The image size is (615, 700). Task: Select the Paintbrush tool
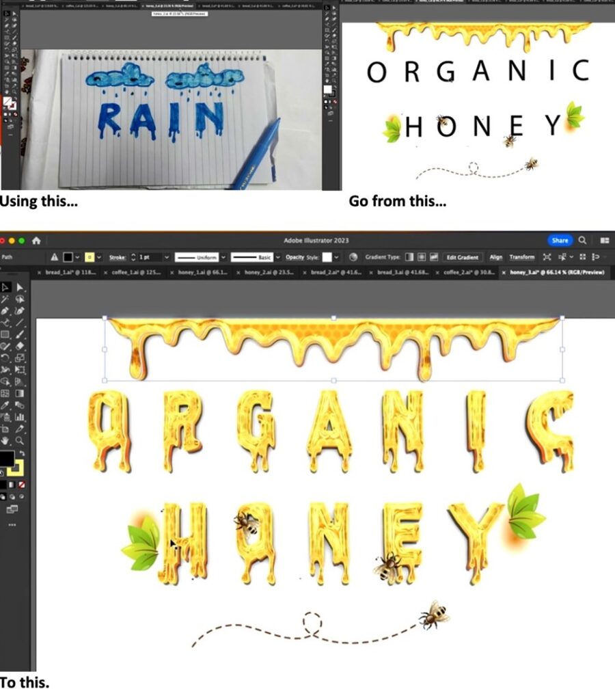pyautogui.click(x=20, y=334)
